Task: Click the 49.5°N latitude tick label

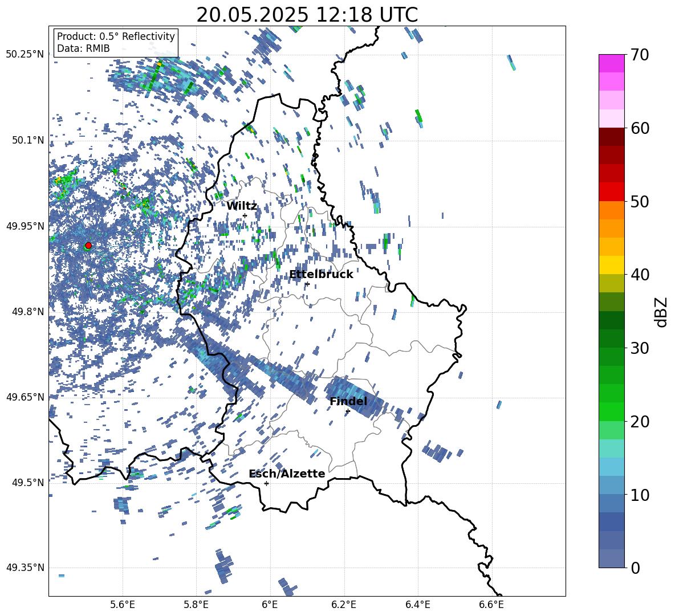Action: tap(29, 483)
